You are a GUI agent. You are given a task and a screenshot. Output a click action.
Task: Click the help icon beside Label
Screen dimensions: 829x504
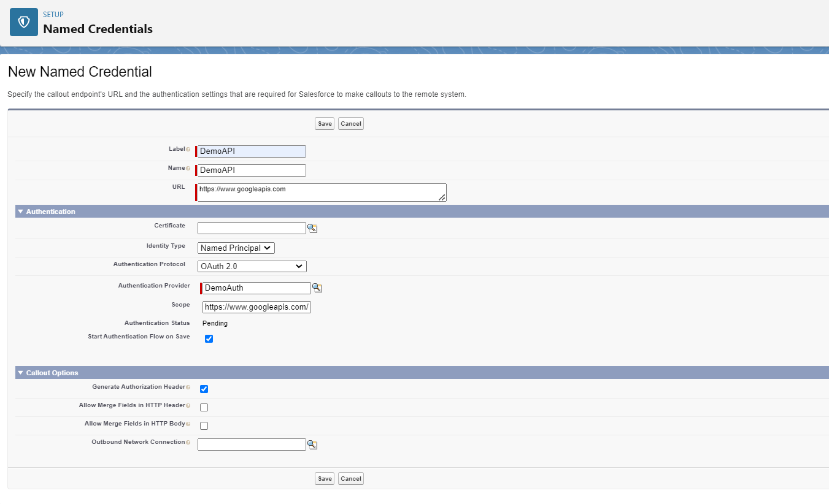[188, 150]
